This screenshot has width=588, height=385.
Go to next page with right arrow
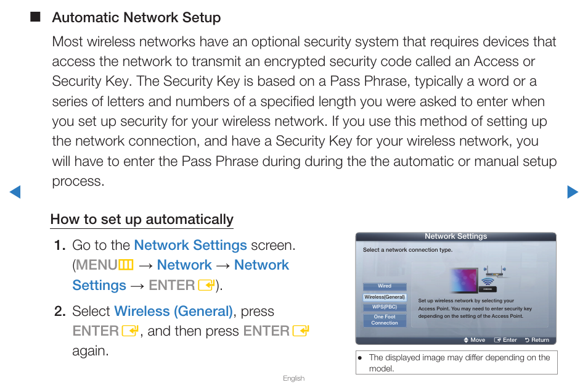tap(573, 192)
